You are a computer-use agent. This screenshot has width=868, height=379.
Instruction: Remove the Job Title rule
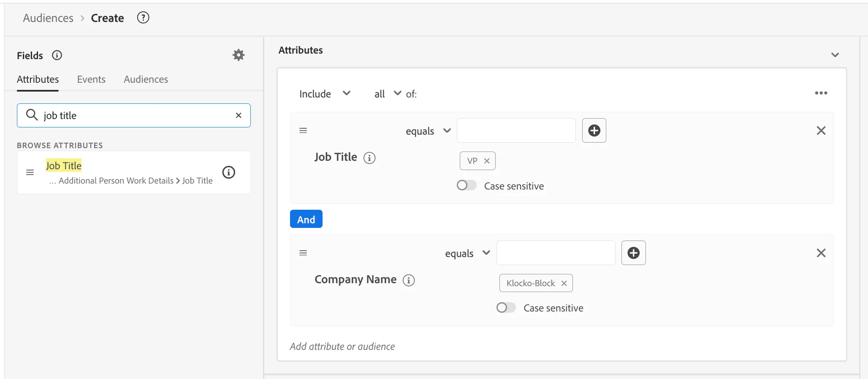(x=821, y=130)
